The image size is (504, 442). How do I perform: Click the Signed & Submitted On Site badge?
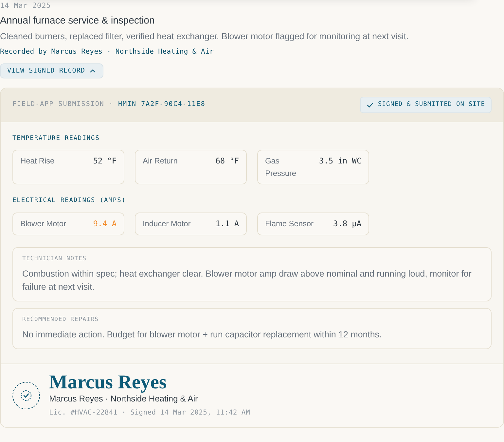tap(426, 105)
